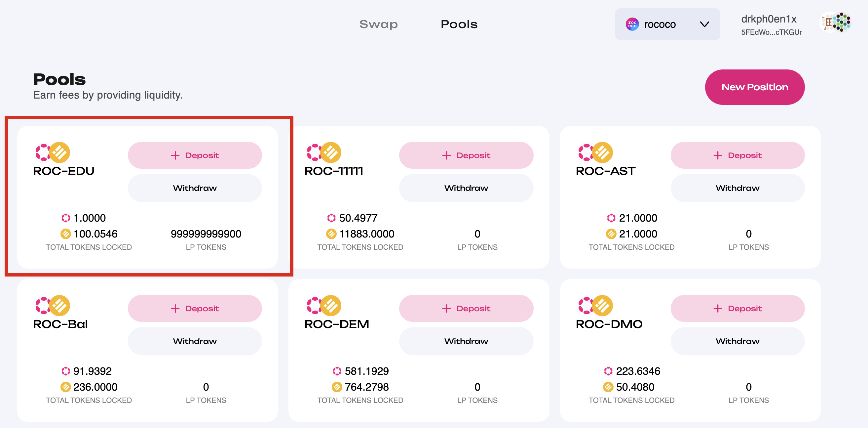Withdraw from the ROC-EDU pool
Image resolution: width=868 pixels, height=428 pixels.
coord(195,188)
